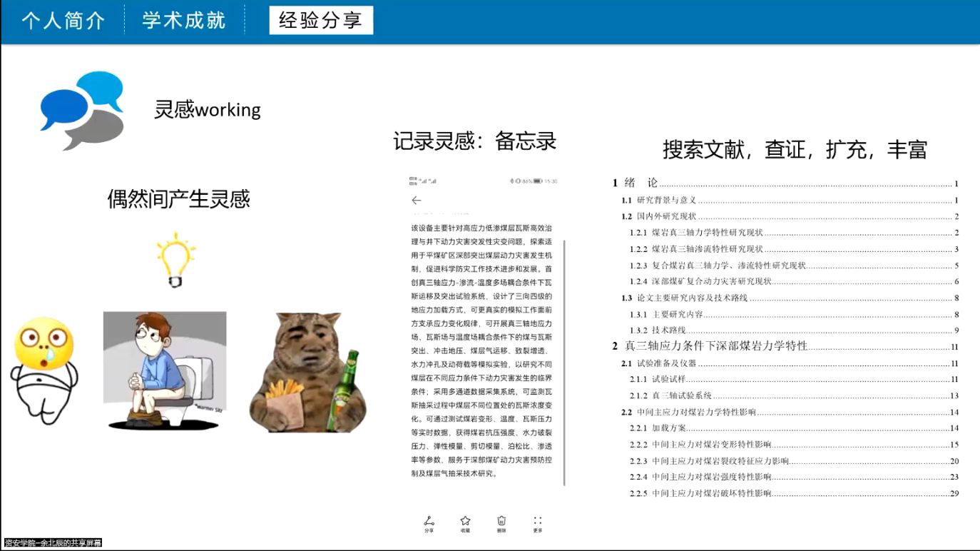Open entry 1.2.1 煤岩真三轴力学特性研究现状
Viewport: 980px width, 551px height.
coord(795,233)
